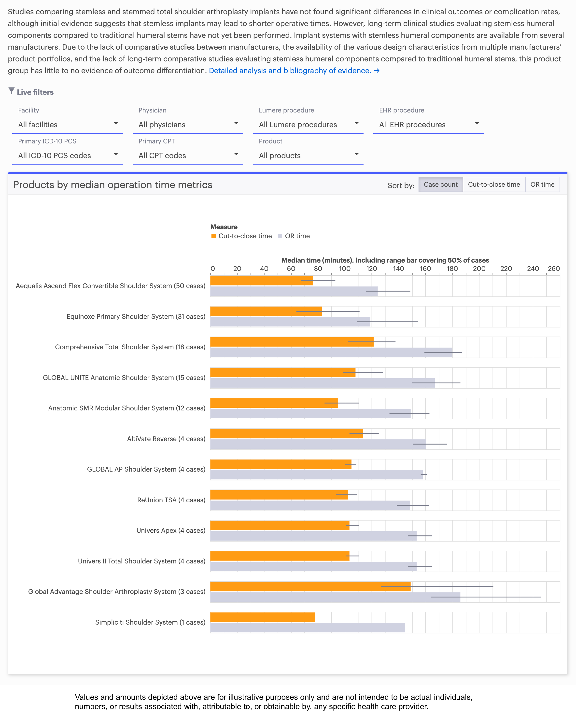Expand the Physician filter dropdown
The height and width of the screenshot is (728, 576).
coord(188,125)
